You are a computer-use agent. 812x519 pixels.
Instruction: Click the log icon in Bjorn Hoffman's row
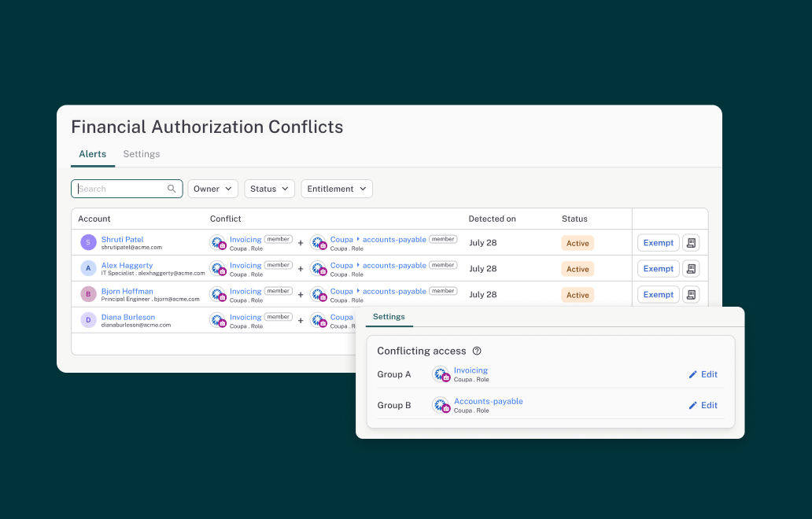click(x=691, y=294)
